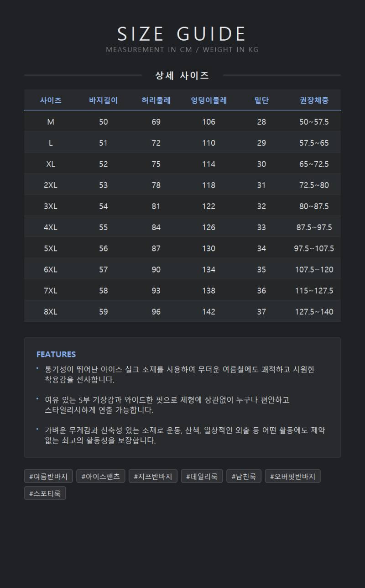Click the M size row label
The height and width of the screenshot is (588, 365).
click(x=51, y=122)
